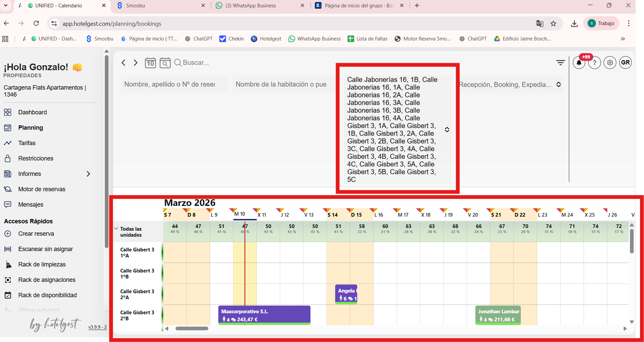Click the browser back arrow

[6, 23]
